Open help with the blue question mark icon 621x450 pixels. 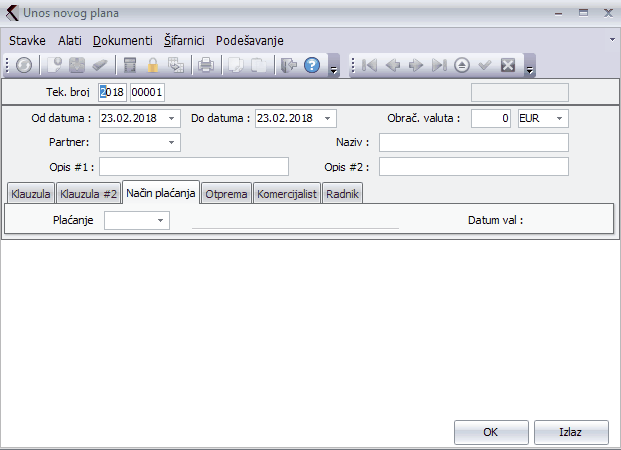tap(311, 65)
